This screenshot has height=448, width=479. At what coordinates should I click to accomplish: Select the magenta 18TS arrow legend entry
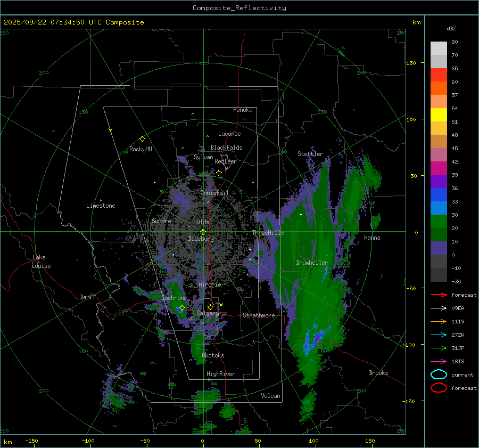point(438,361)
